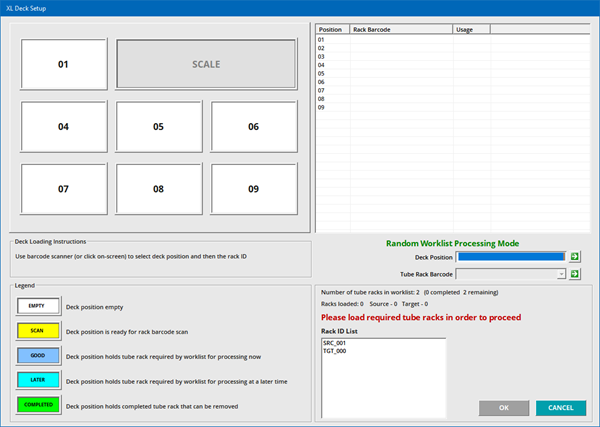The width and height of the screenshot is (600, 427).
Task: Click the SCALE deck area
Action: [206, 64]
